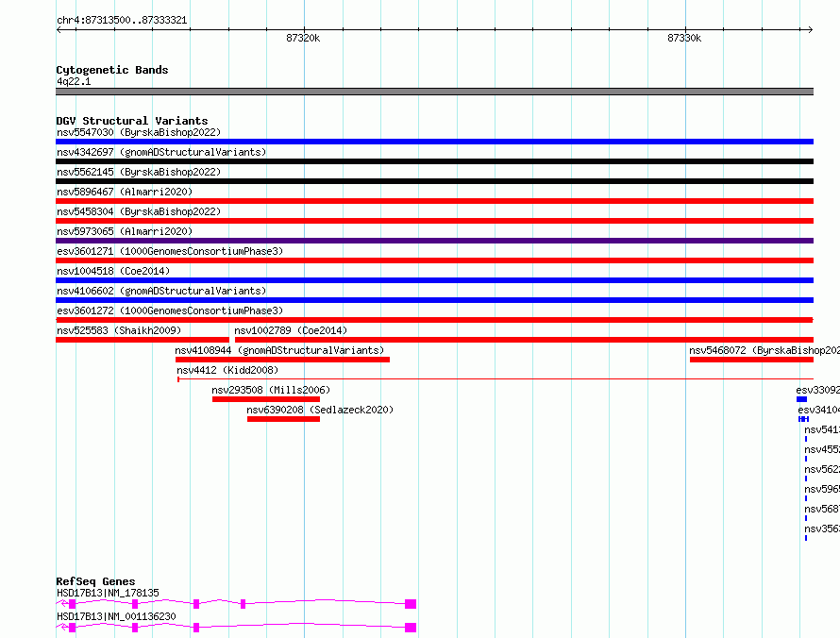
Task: Click nsv525583 (Shaikh2009) label
Action: tap(119, 330)
